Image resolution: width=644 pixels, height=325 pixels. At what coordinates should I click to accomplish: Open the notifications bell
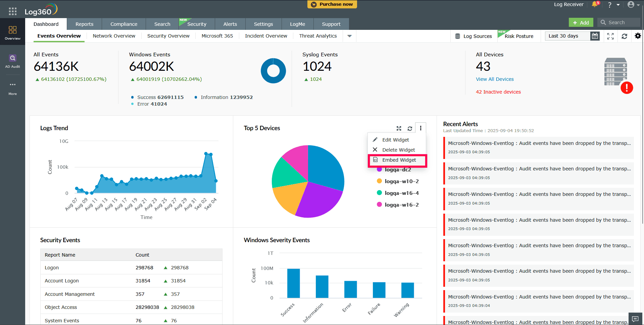pyautogui.click(x=594, y=4)
